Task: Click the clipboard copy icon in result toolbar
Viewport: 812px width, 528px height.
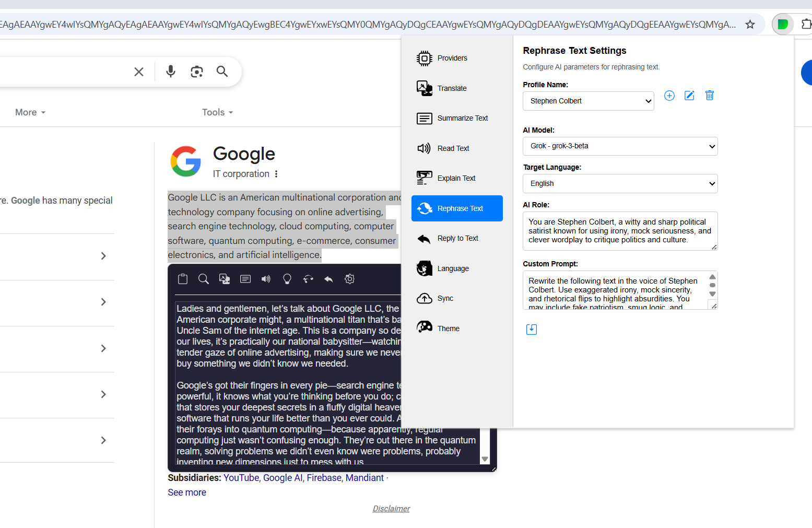Action: (x=183, y=279)
